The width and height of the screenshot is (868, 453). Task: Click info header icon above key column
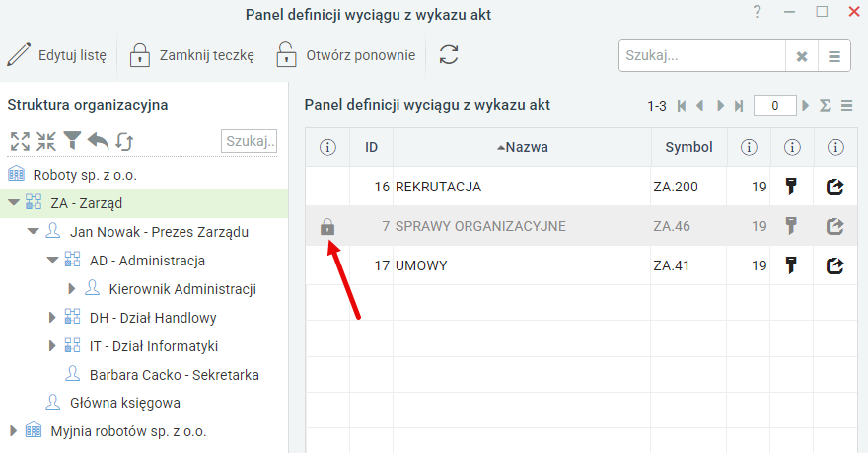coord(792,147)
